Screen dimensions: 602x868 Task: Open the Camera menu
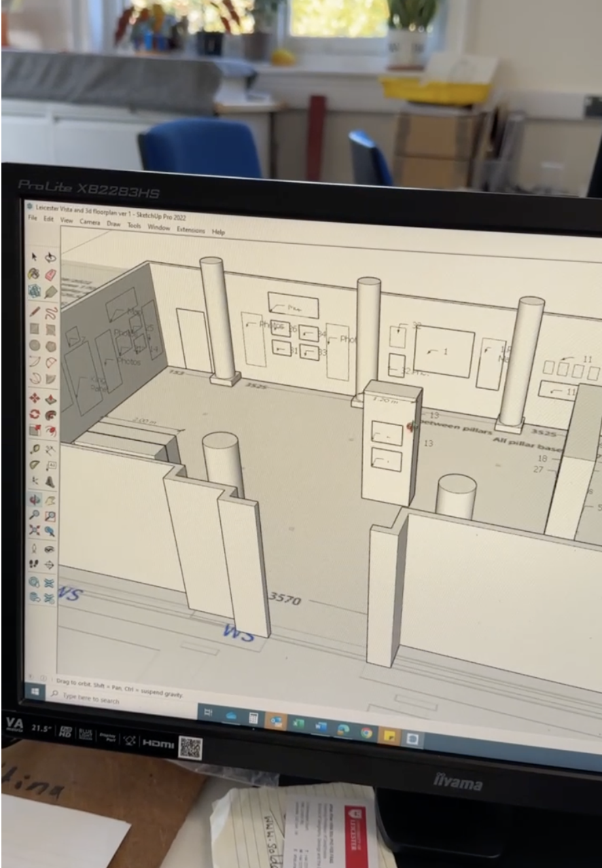(90, 222)
